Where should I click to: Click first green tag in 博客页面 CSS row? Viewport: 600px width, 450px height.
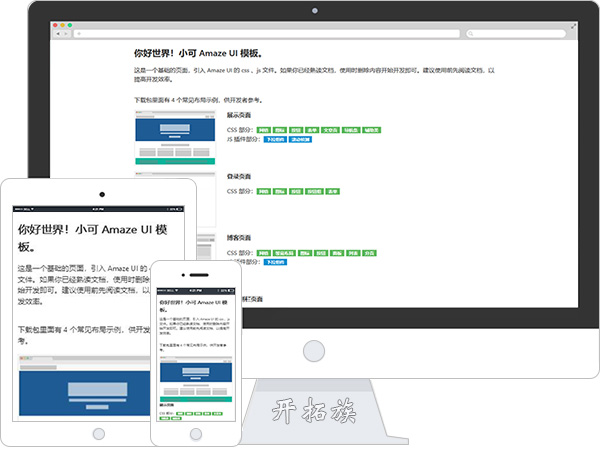tap(264, 253)
